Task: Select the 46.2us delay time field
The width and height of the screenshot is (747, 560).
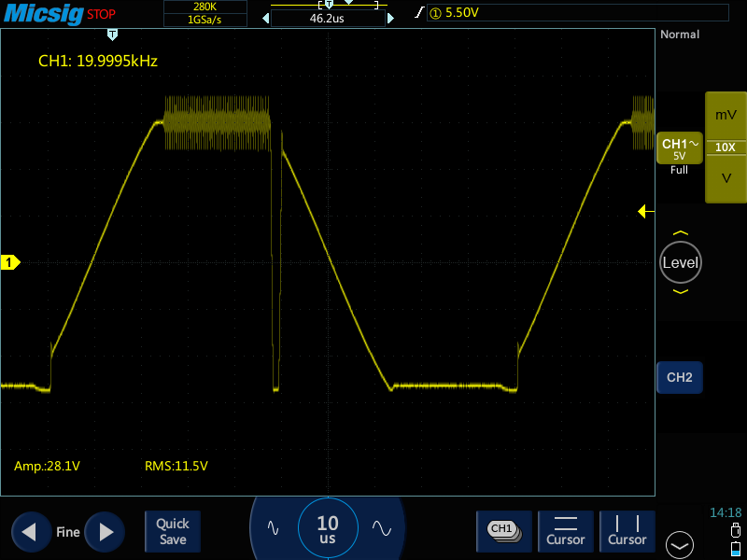Action: (x=328, y=19)
